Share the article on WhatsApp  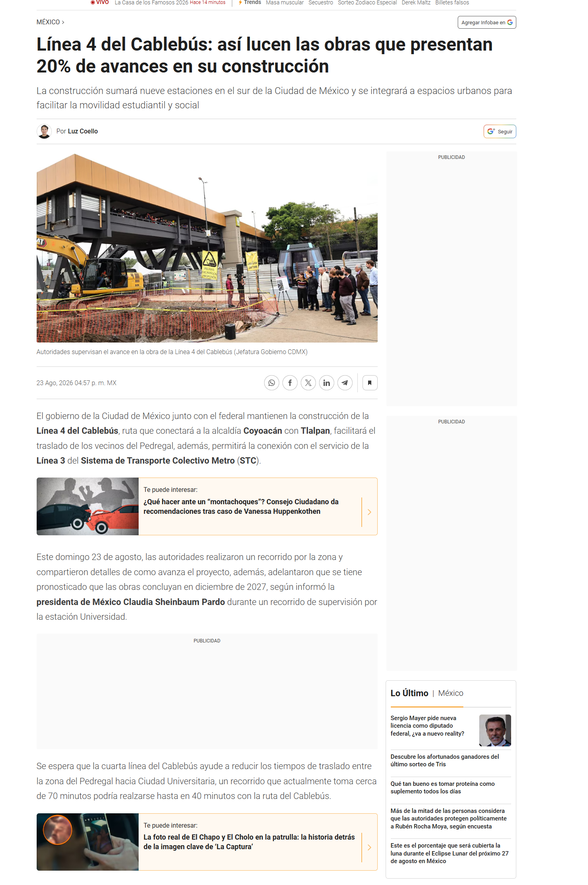click(x=271, y=383)
